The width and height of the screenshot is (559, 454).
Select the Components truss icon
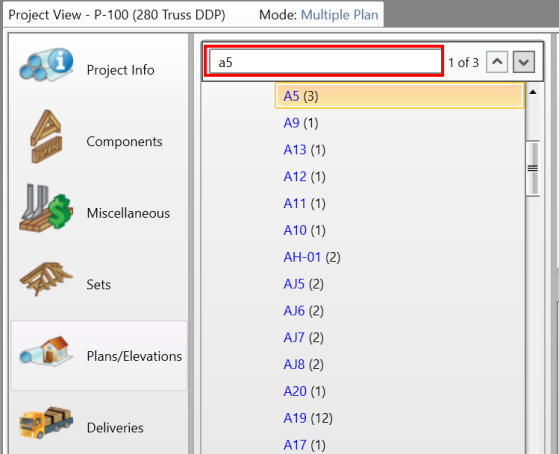coord(46,137)
